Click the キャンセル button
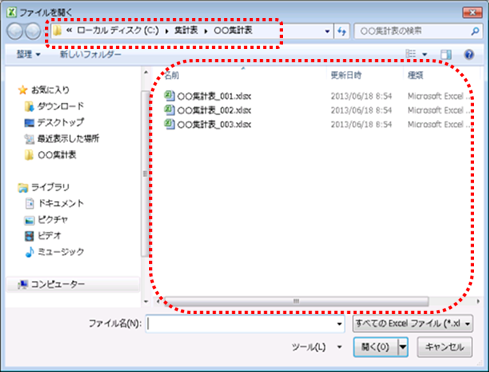This screenshot has height=372, width=489. point(445,347)
